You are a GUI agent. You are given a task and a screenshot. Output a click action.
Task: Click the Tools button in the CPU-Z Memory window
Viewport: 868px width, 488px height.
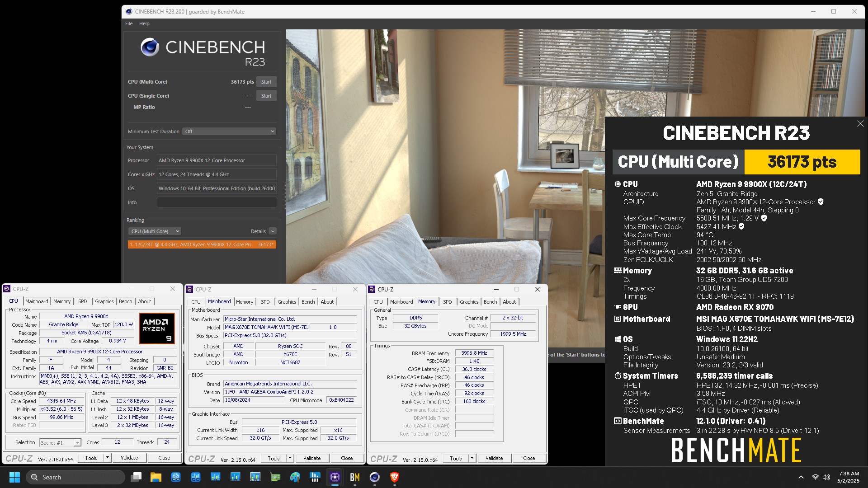click(x=456, y=458)
